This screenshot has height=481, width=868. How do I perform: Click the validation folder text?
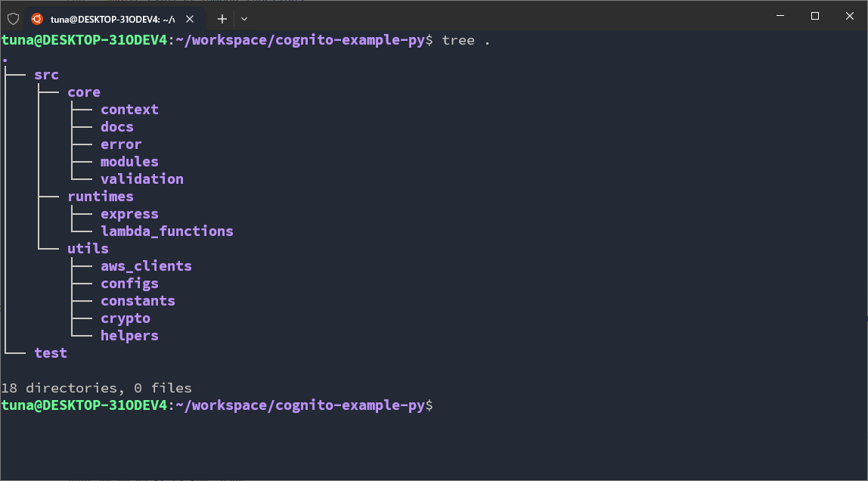(141, 179)
